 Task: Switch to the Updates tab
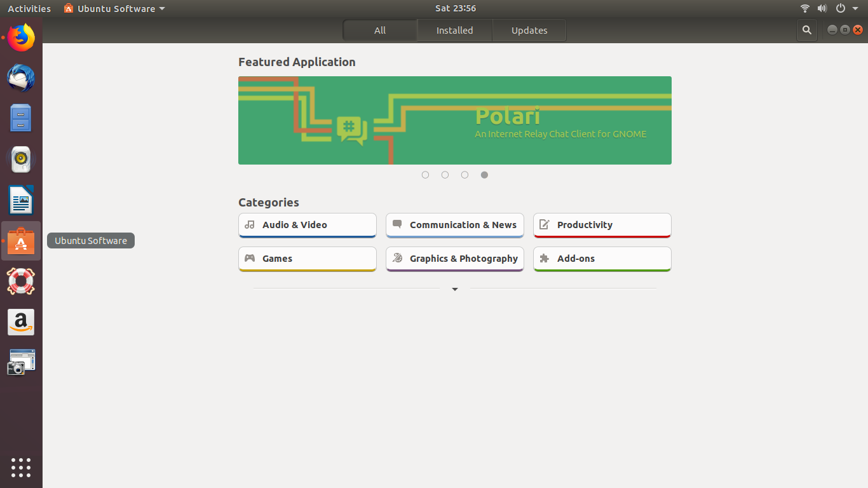pyautogui.click(x=529, y=30)
